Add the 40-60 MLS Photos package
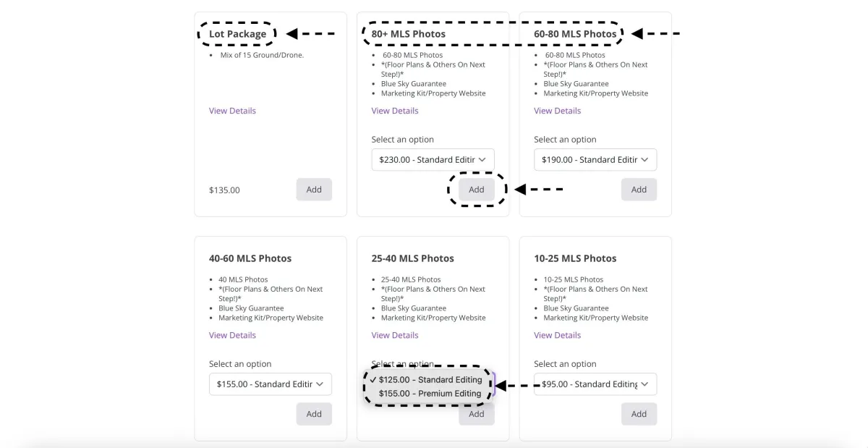The width and height of the screenshot is (868, 448). coord(314,414)
